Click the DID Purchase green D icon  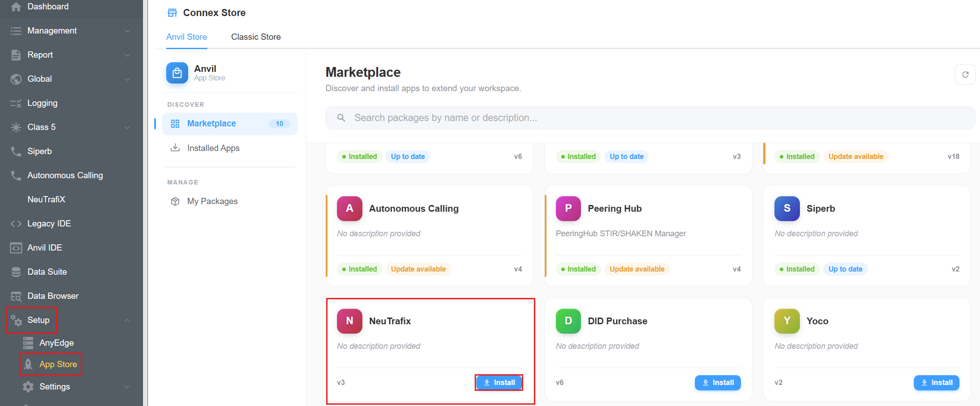(x=568, y=321)
